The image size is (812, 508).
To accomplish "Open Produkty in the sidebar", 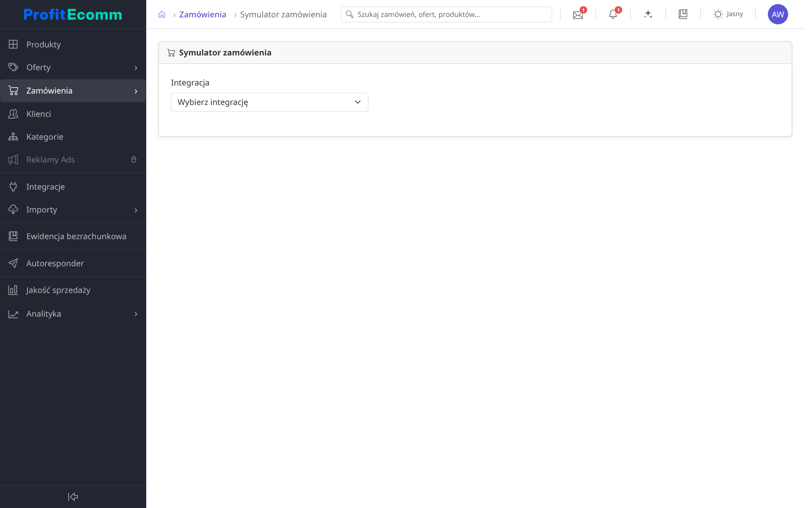I will pyautogui.click(x=73, y=44).
